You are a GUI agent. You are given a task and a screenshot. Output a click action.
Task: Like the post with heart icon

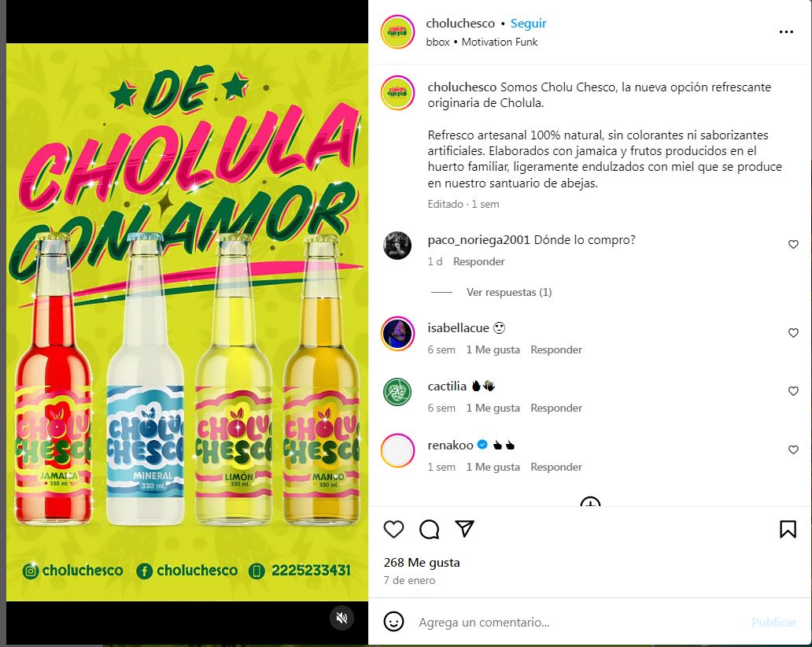pyautogui.click(x=393, y=529)
